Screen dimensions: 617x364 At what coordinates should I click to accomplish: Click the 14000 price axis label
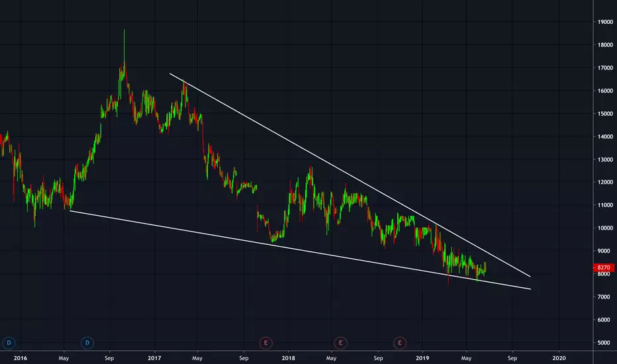[x=605, y=136]
